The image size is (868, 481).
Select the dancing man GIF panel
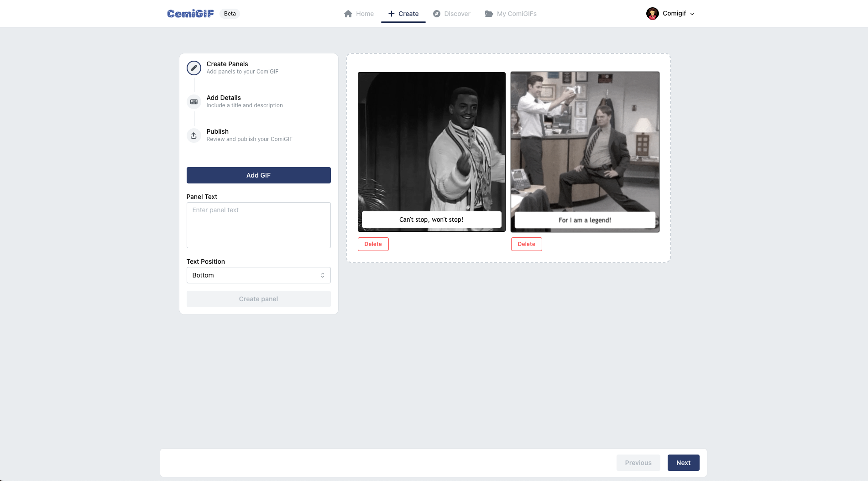tap(431, 152)
